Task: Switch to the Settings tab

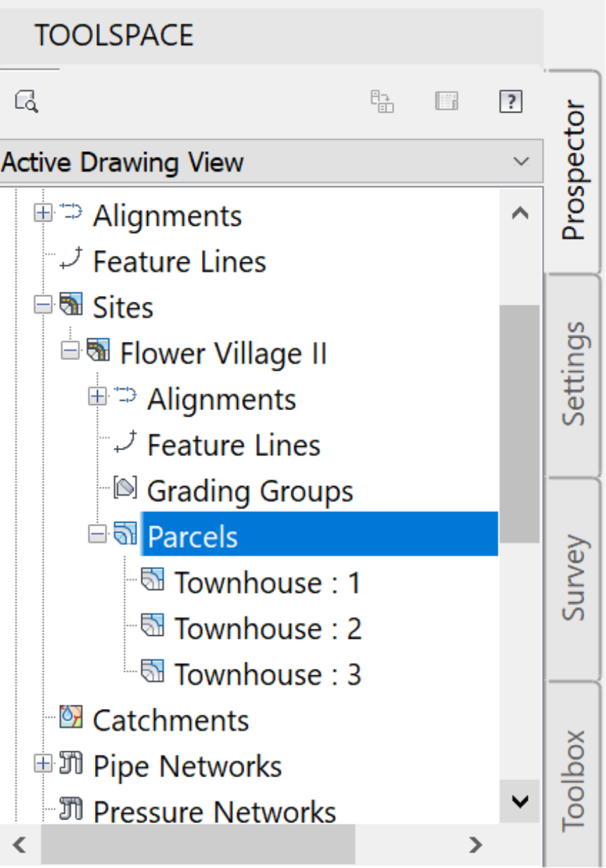Action: tap(574, 374)
